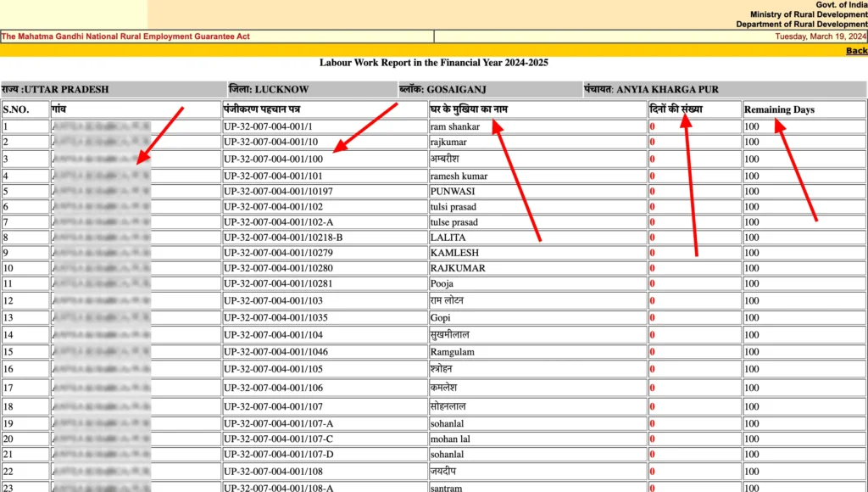Click the घर के मुखिया का नाम header
Screen dimensions: 868x492
[x=469, y=109]
